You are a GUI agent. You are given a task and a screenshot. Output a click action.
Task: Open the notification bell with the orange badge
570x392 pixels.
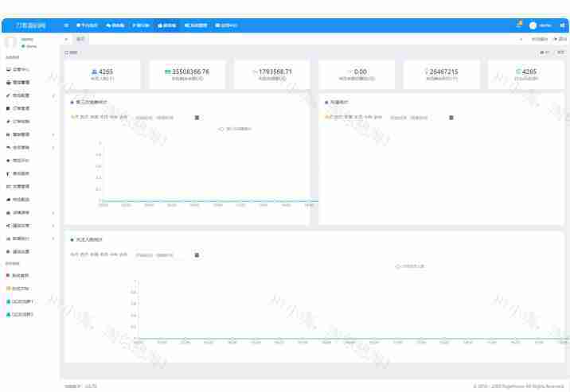(519, 25)
